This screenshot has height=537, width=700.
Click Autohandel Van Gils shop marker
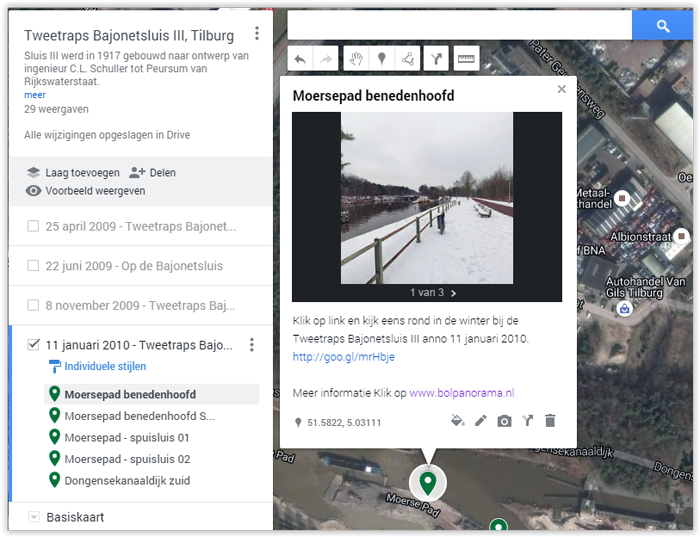pyautogui.click(x=625, y=308)
